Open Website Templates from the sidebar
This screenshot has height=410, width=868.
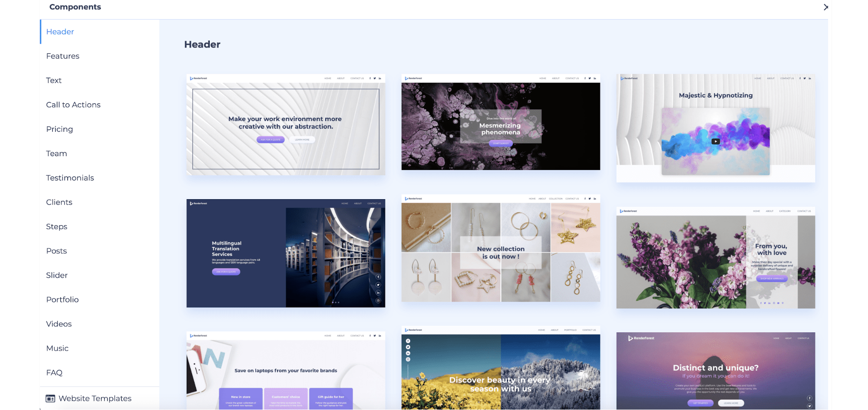[95, 398]
